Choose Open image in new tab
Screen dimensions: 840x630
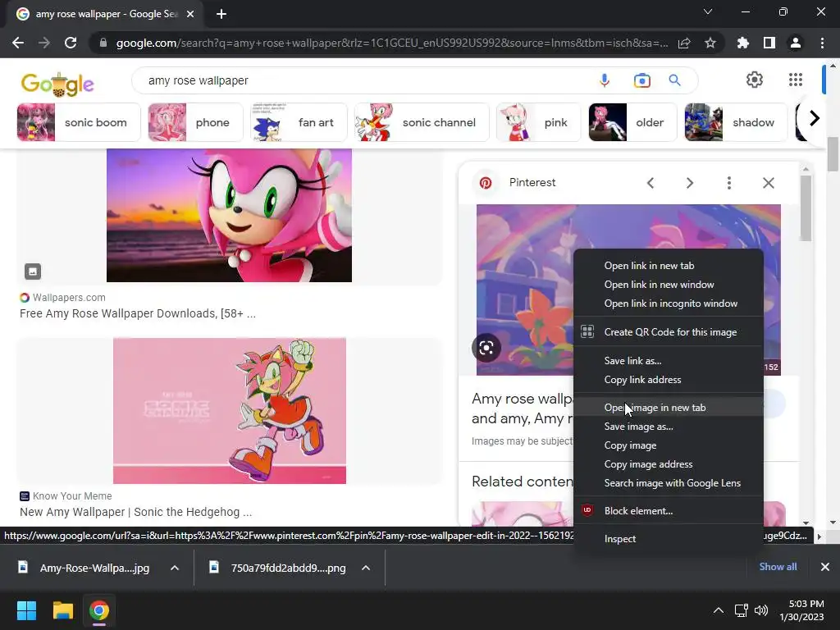668,408
